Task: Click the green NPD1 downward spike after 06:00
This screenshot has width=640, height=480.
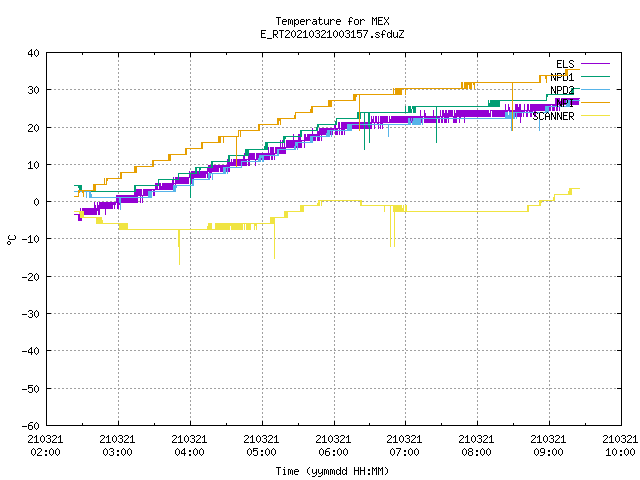Action: 364,131
